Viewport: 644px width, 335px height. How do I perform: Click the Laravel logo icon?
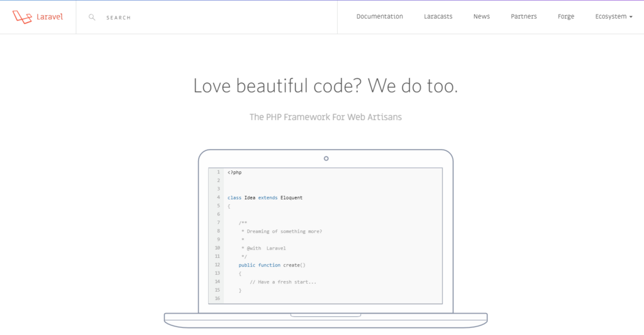[22, 17]
